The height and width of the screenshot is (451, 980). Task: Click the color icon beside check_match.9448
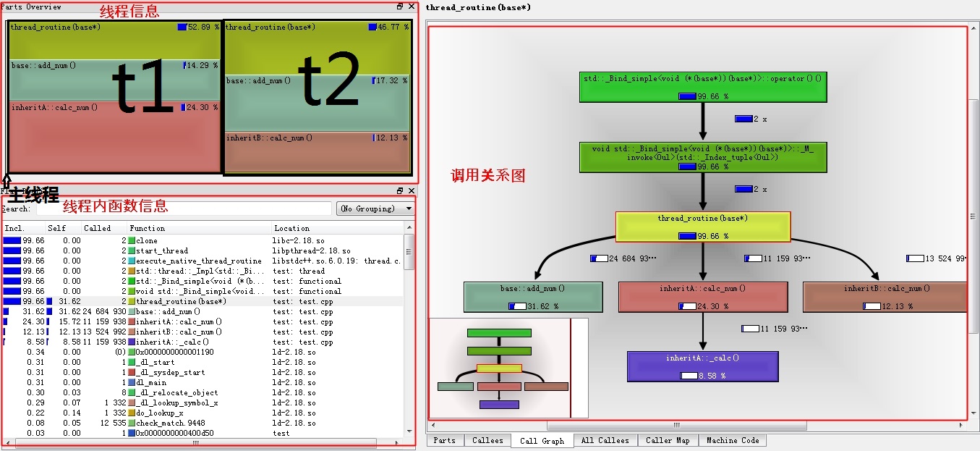(132, 423)
